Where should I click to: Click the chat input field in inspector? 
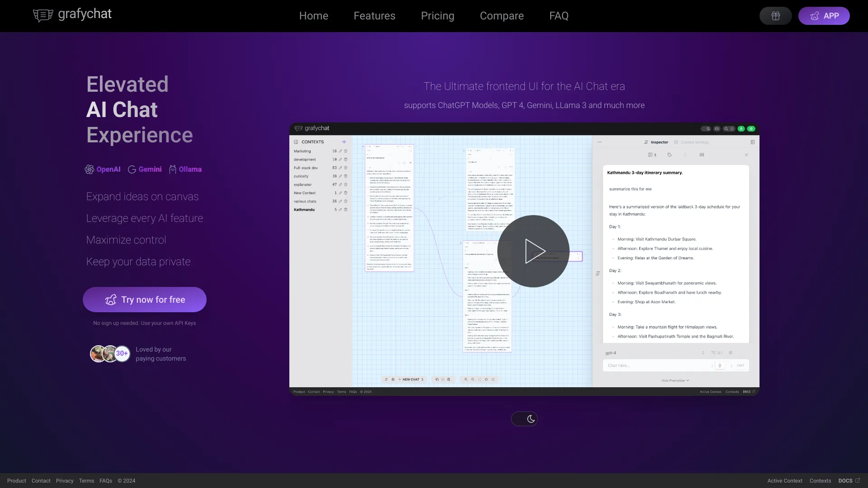[656, 365]
